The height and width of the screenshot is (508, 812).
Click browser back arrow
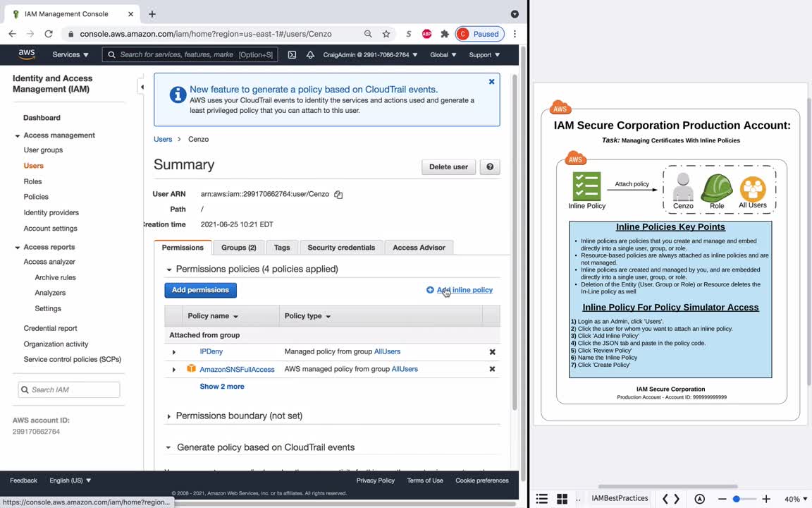[13, 34]
